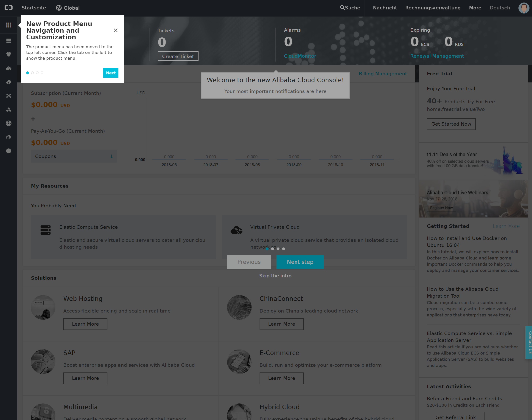Select third pagination dot in product menu popup
Viewport: 532px width, 420px height.
point(37,73)
